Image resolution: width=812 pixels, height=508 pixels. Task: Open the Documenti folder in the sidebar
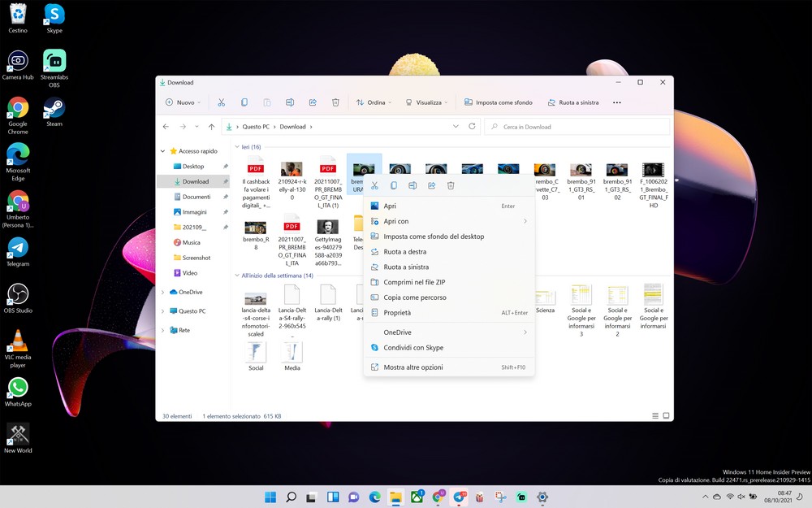coord(196,197)
